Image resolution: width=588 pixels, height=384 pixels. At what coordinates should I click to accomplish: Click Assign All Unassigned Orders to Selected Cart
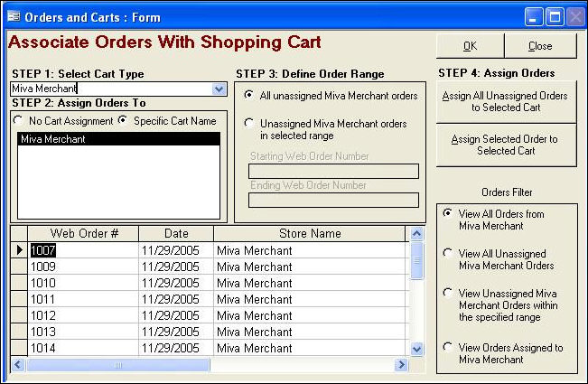tap(506, 101)
